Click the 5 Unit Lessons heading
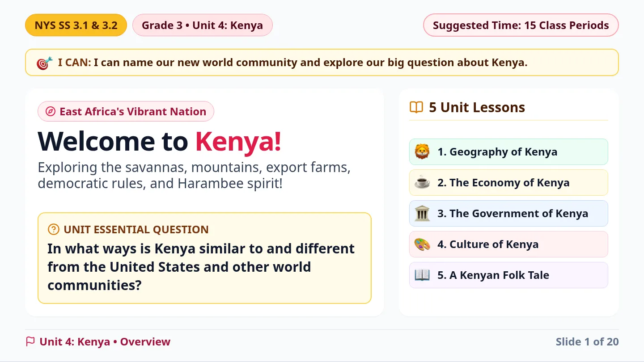Screen dimensions: 644x362 click(477, 107)
